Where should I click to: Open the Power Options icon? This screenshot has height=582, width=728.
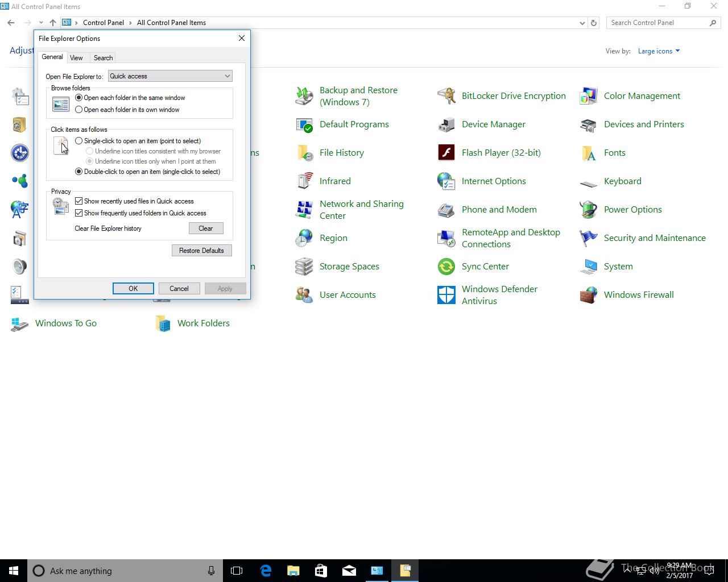(x=589, y=210)
